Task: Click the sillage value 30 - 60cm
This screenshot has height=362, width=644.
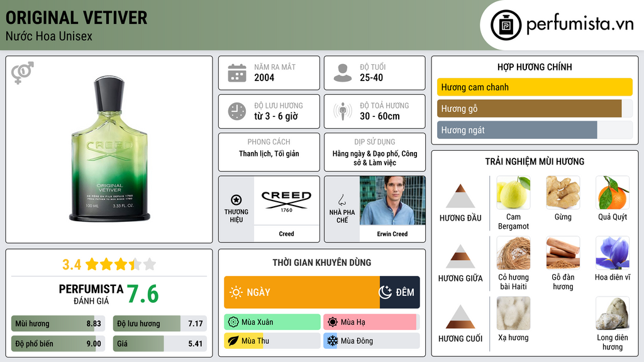Action: 379,116
